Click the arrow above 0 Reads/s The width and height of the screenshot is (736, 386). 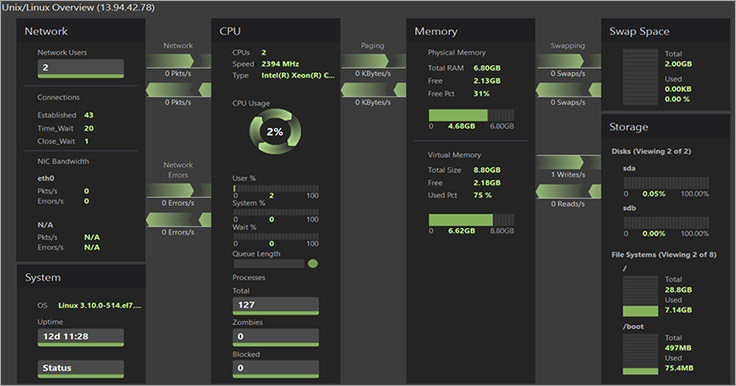(568, 191)
